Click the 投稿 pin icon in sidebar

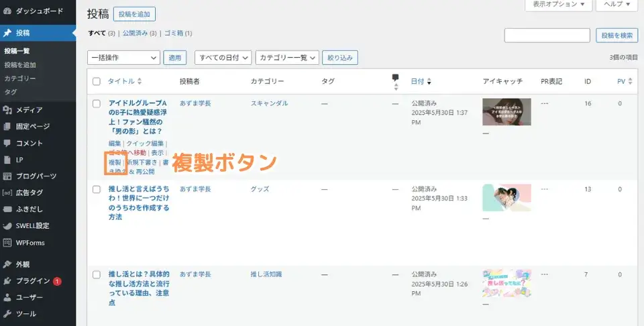pos(7,34)
